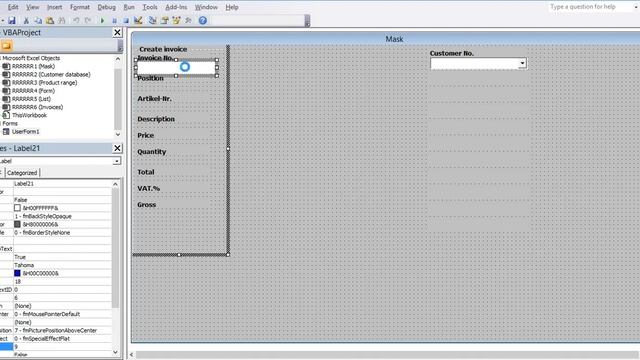Open the Format menu
Viewport: 640px width, 360px height.
[x=80, y=7]
